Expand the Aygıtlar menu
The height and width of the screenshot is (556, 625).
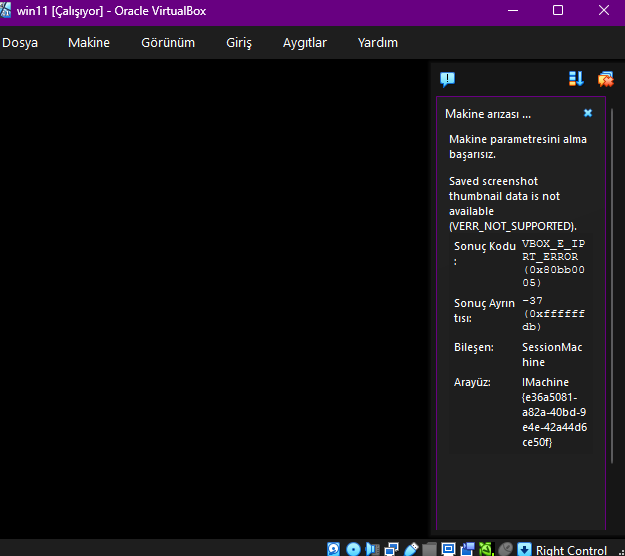point(305,43)
